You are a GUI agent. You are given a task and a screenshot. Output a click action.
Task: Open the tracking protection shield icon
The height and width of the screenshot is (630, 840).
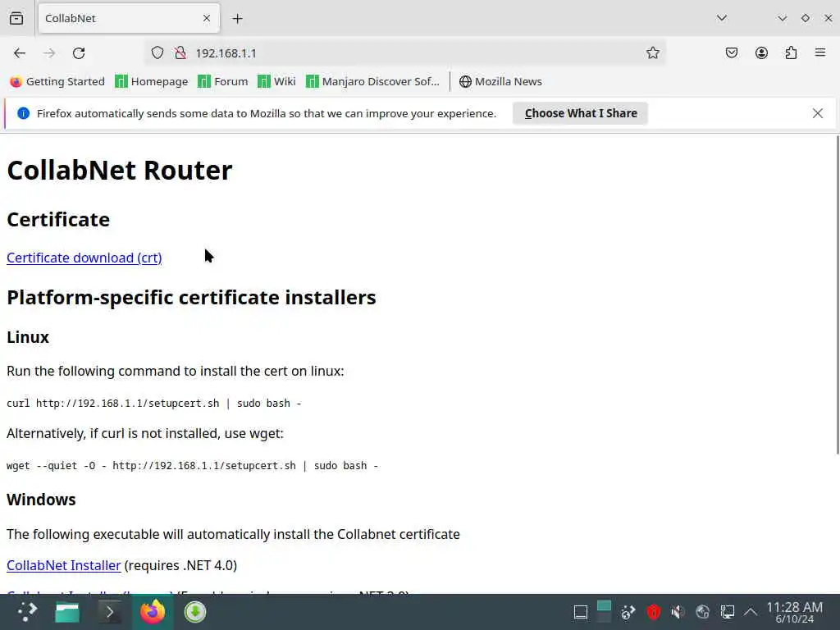pyautogui.click(x=157, y=52)
